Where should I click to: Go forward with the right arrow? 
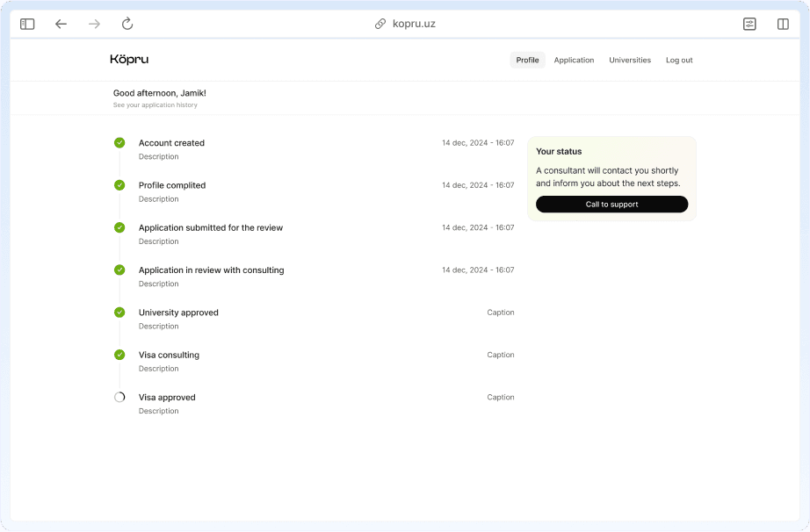point(94,24)
